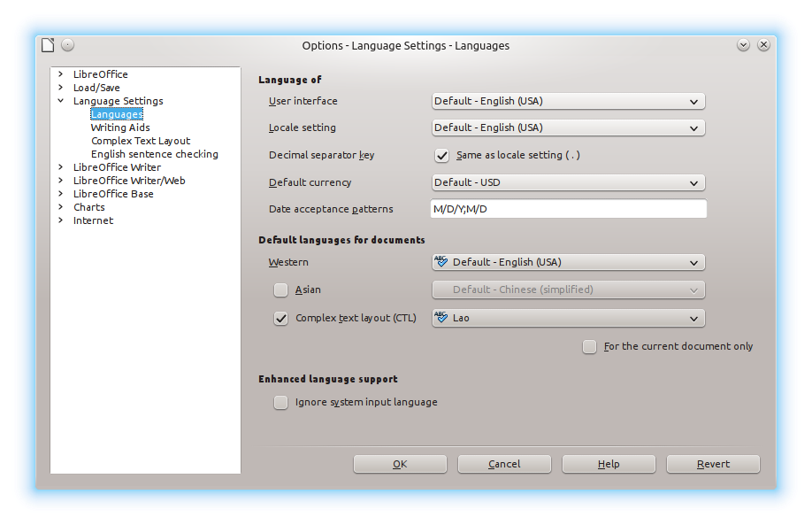Enable the Asian languages checkbox
The width and height of the screenshot is (812, 525).
coord(280,290)
